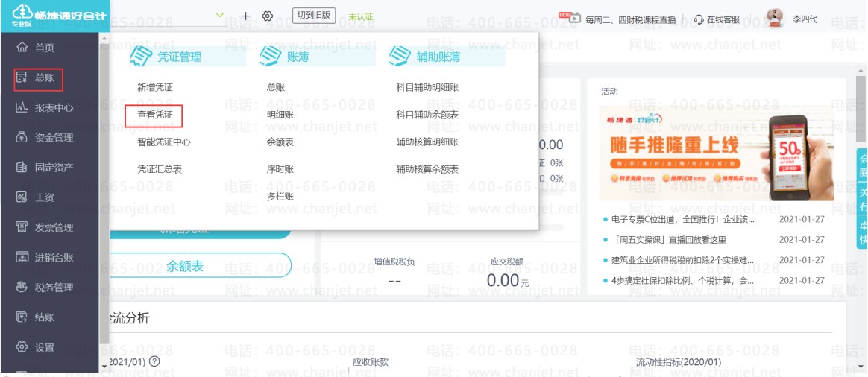Click the 总账 ledger icon in sidebar

22,78
